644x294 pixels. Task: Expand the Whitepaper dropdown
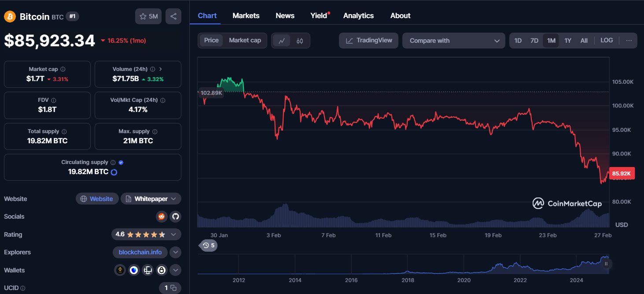click(151, 199)
